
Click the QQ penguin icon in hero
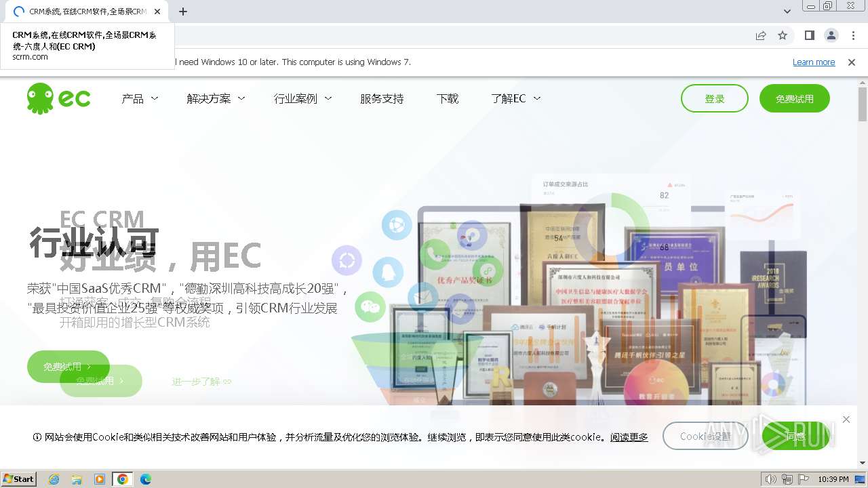click(388, 272)
